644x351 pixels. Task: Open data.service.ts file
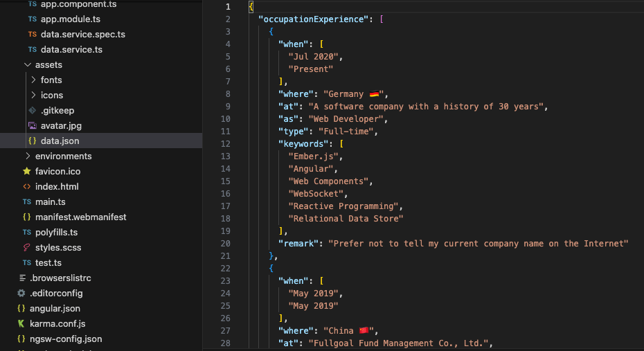pyautogui.click(x=71, y=50)
